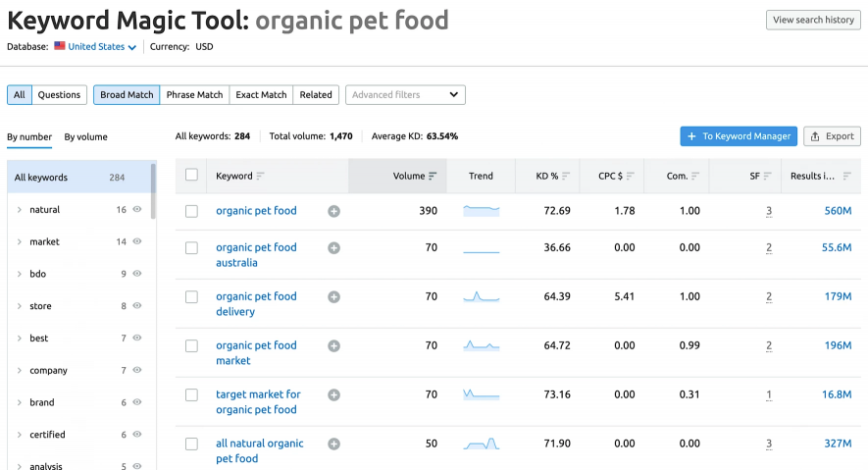Click plus icon next to 'all natural organic pet food'
The width and height of the screenshot is (868, 470).
click(x=333, y=444)
